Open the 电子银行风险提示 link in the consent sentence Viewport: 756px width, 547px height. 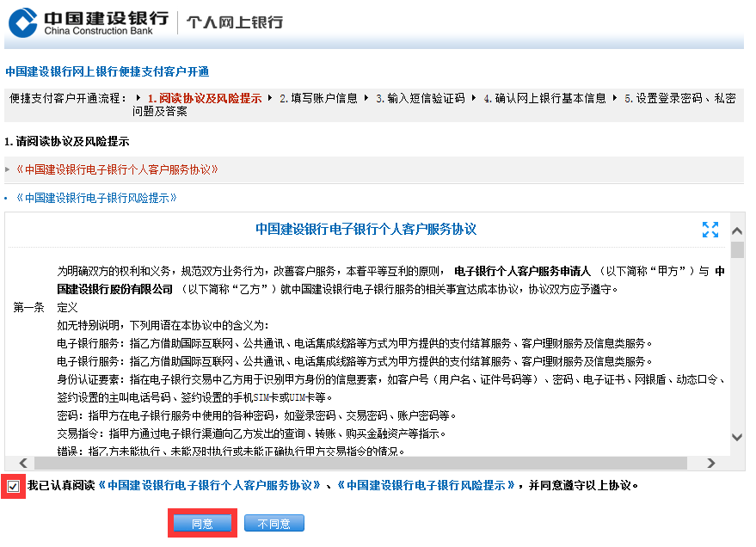pos(427,485)
